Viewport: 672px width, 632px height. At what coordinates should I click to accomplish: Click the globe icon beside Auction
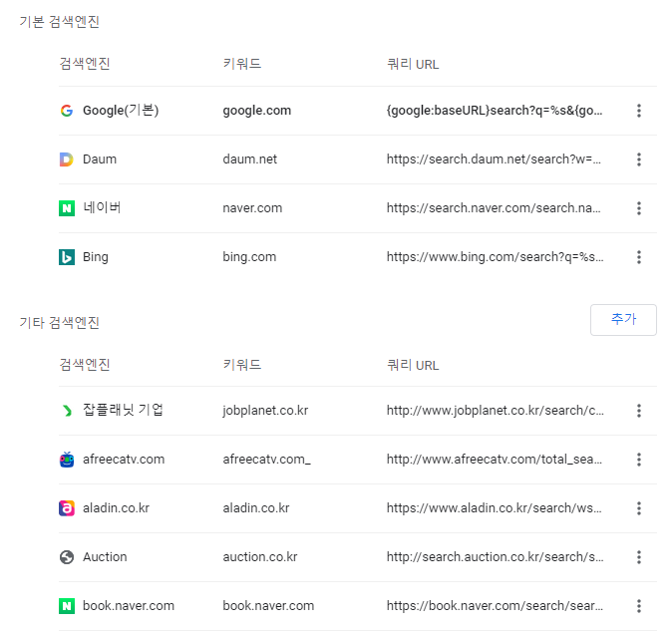[67, 557]
